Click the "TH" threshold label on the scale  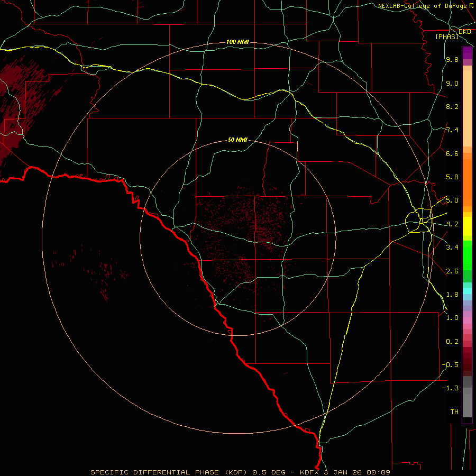454,412
